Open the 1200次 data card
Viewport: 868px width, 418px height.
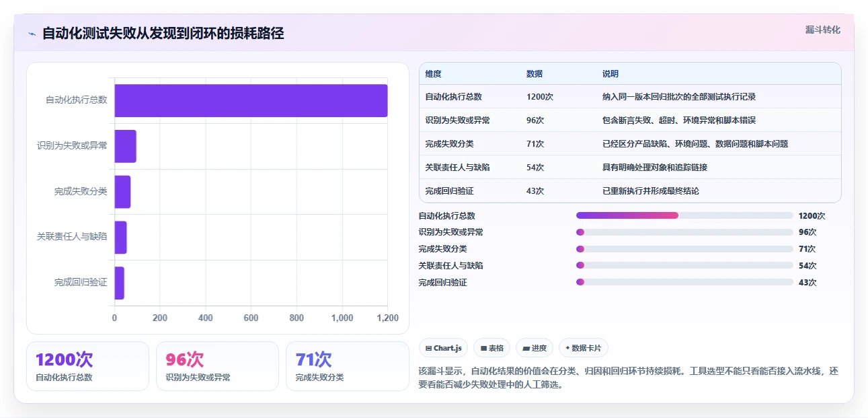click(x=87, y=366)
